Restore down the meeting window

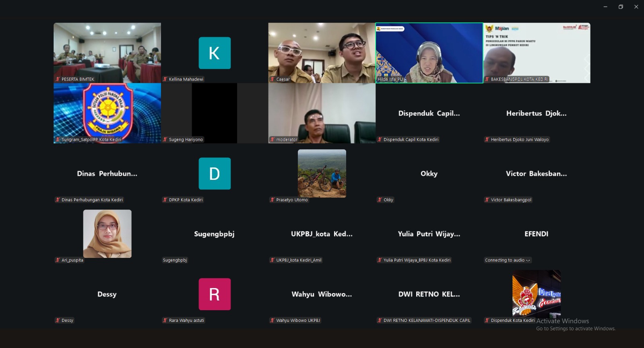point(621,7)
